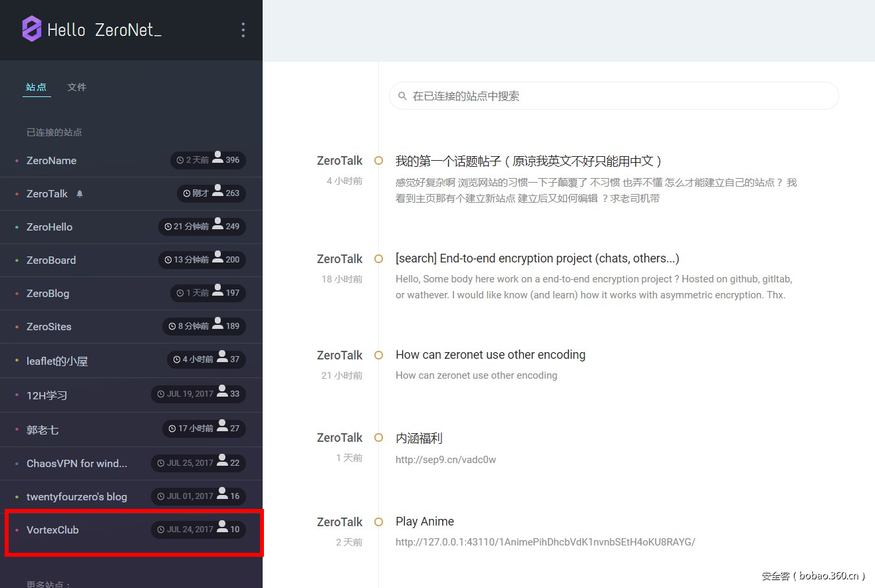Image resolution: width=875 pixels, height=588 pixels.
Task: Open the Play Anime post
Action: point(425,522)
